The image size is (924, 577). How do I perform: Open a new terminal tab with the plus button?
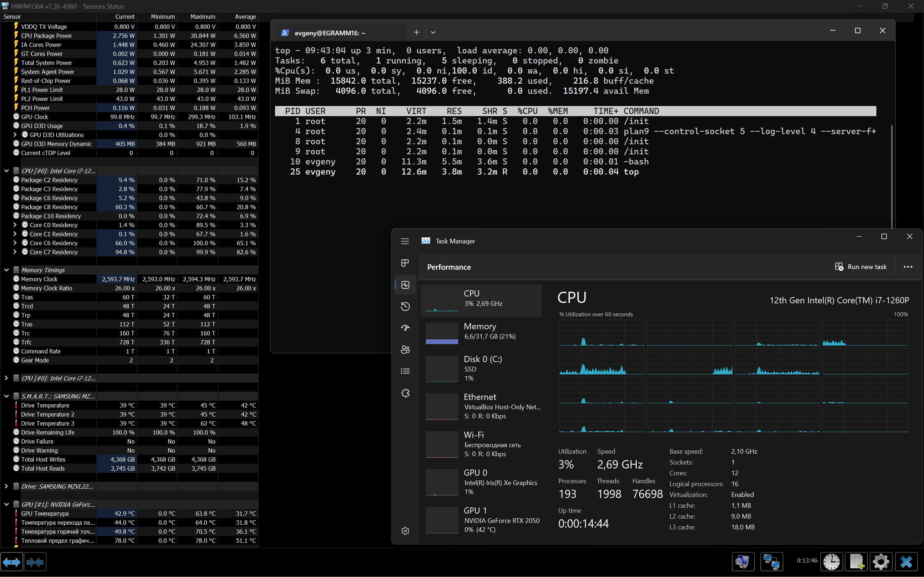(417, 32)
